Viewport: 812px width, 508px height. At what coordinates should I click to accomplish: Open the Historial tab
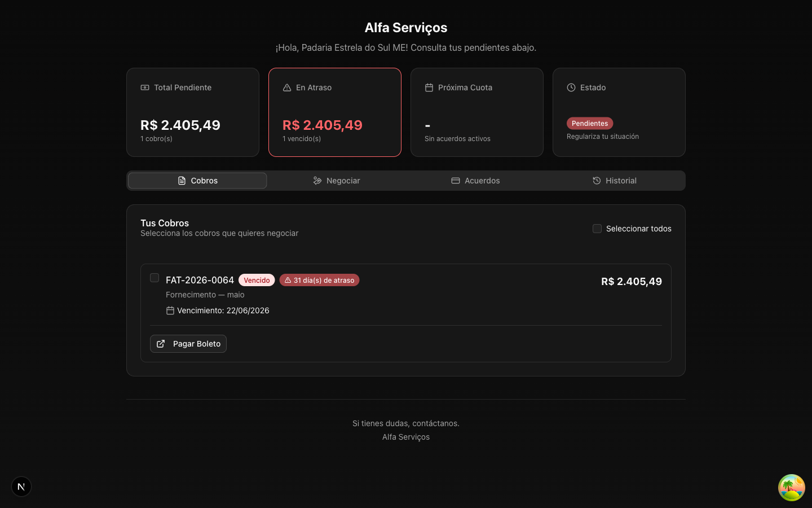point(615,181)
